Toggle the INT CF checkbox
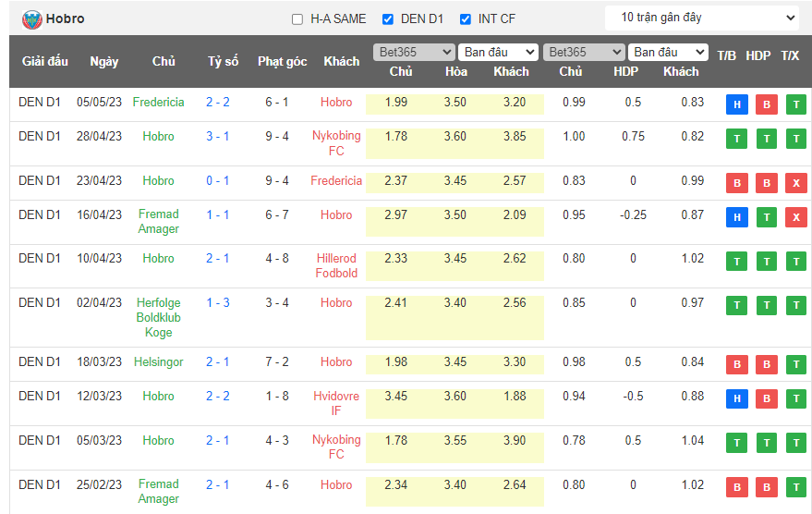812x514 pixels. [465, 19]
